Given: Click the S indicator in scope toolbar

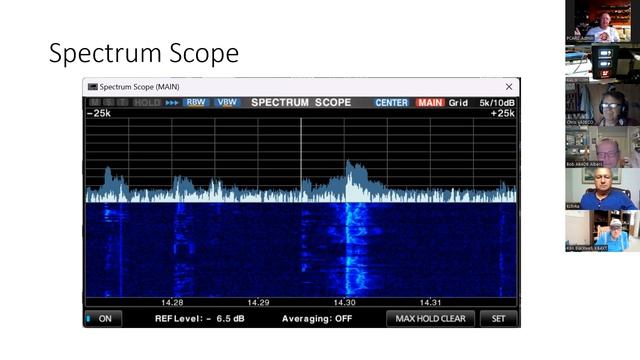Looking at the screenshot, I should tap(109, 102).
